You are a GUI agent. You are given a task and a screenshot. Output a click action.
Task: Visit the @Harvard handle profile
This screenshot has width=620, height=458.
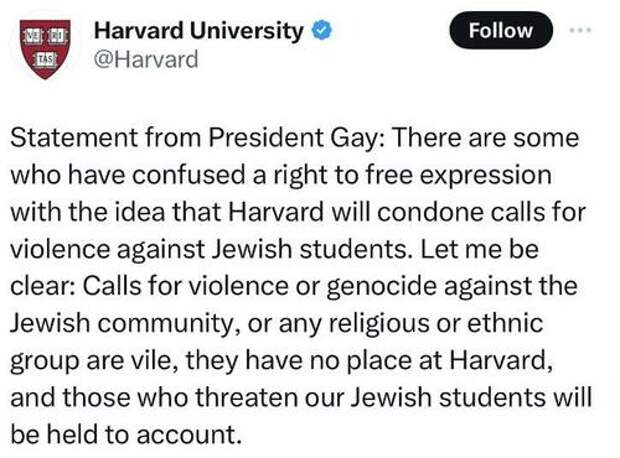click(146, 60)
